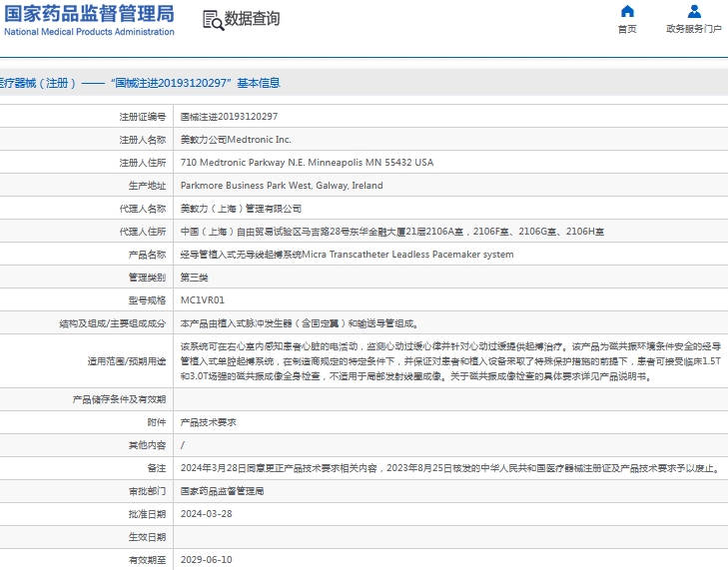Click the 管理类别 row label
This screenshot has width=728, height=570.
[x=147, y=278]
